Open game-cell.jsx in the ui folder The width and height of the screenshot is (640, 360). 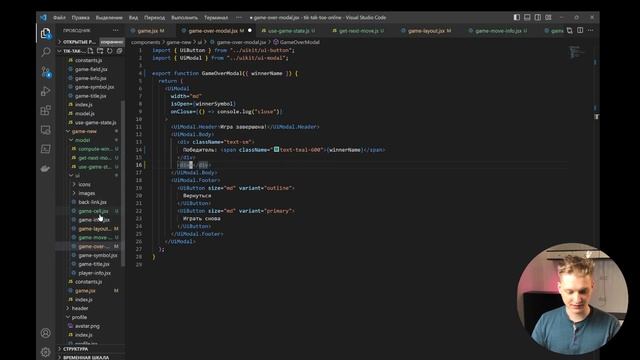93,211
